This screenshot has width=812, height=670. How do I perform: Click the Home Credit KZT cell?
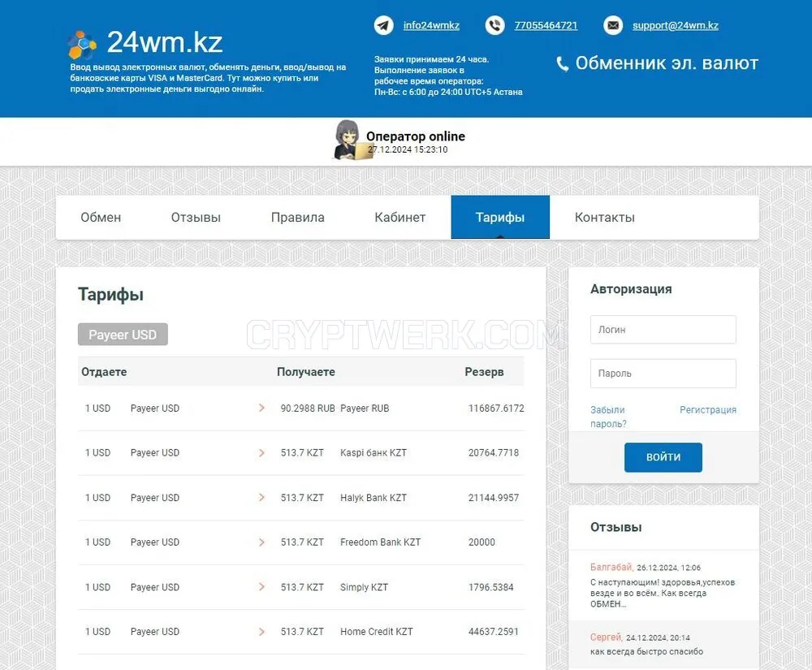377,632
